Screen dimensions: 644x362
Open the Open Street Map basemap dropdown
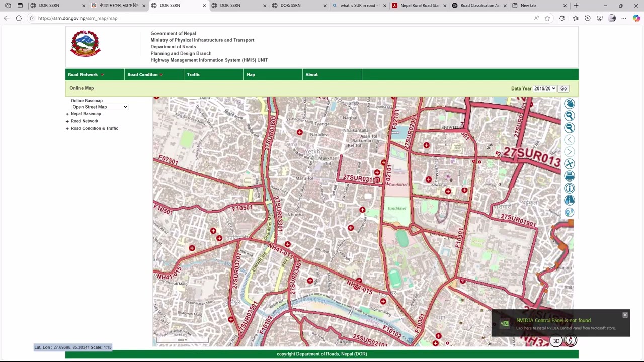click(x=100, y=107)
